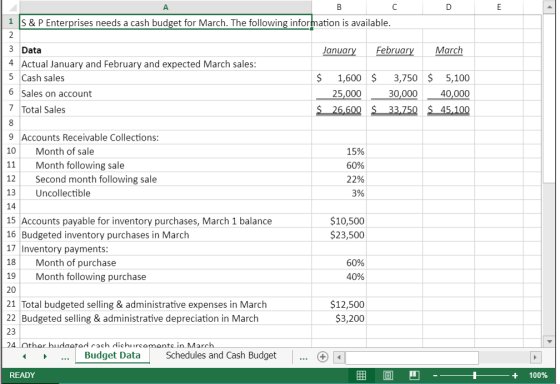Select Total Sales label cell
Image resolution: width=560 pixels, height=384 pixels.
(x=165, y=109)
